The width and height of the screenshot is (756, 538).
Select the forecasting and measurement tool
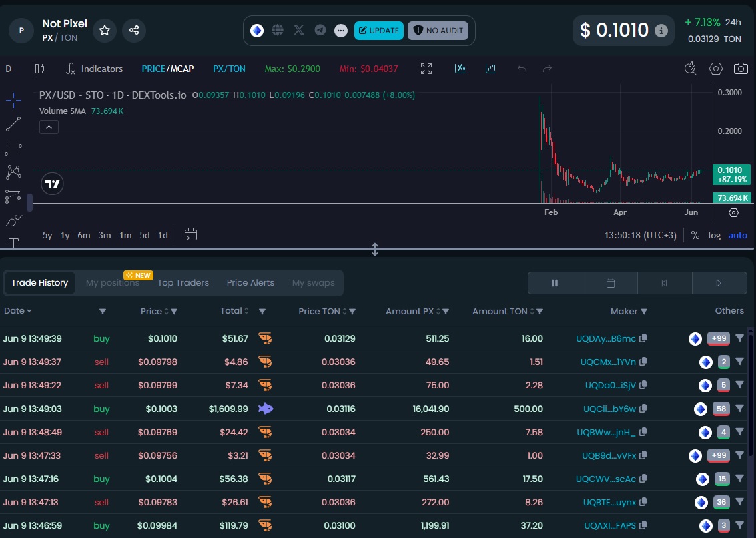pyautogui.click(x=13, y=196)
